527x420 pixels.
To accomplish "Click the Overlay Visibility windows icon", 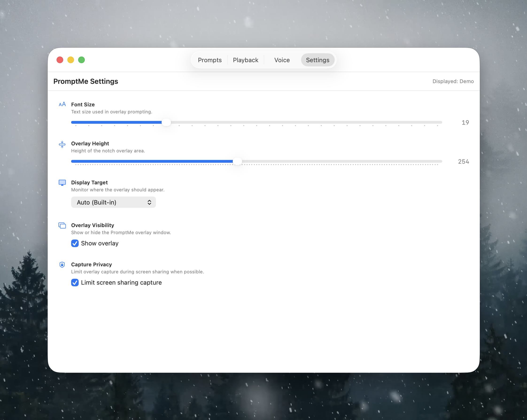I will [x=62, y=226].
